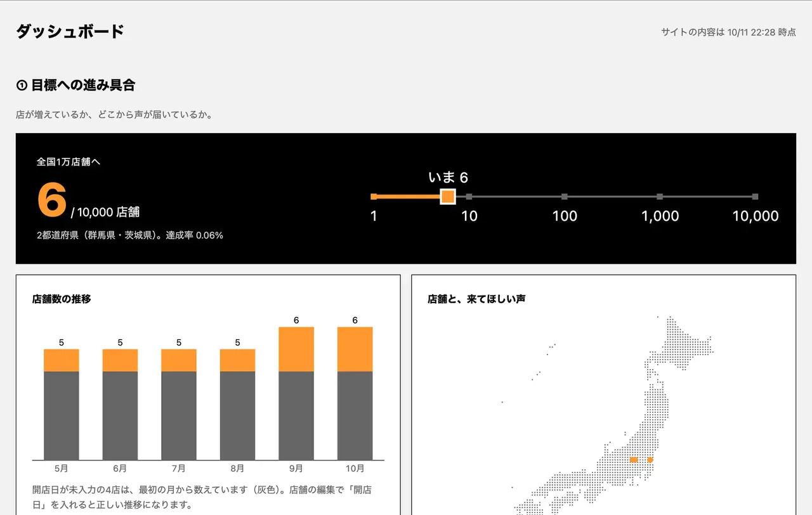Screen dimensions: 812x515
Task: Click the tick marker above the 1,000 label
Action: (660, 197)
